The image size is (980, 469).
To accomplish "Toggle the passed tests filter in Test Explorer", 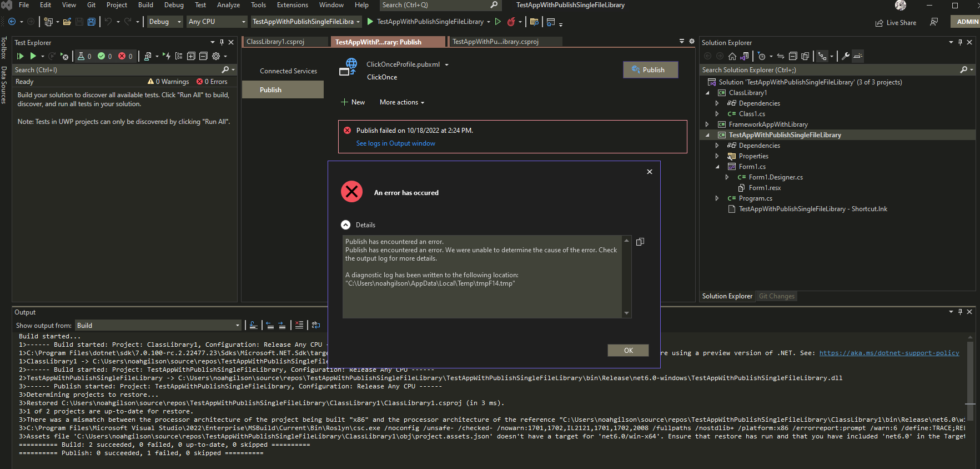I will tap(105, 56).
